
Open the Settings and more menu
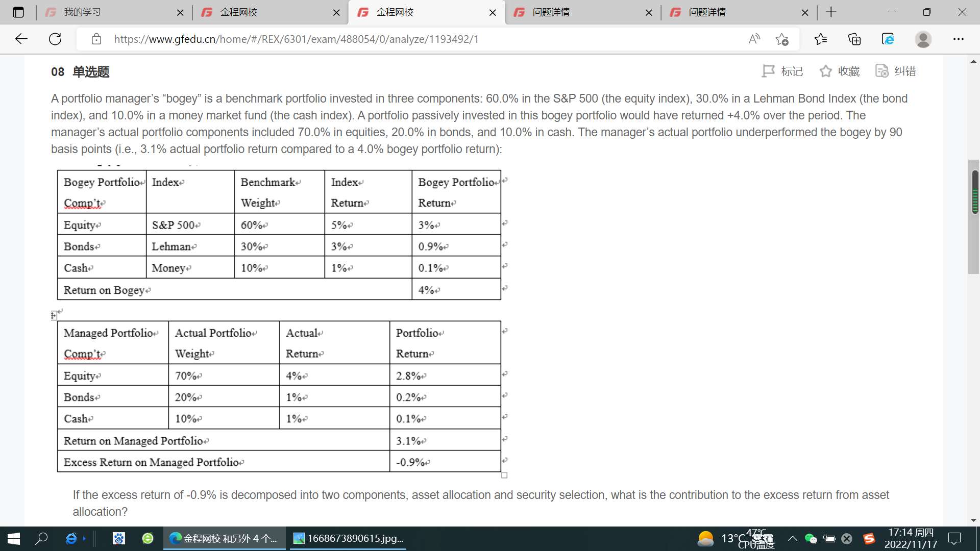pos(959,39)
